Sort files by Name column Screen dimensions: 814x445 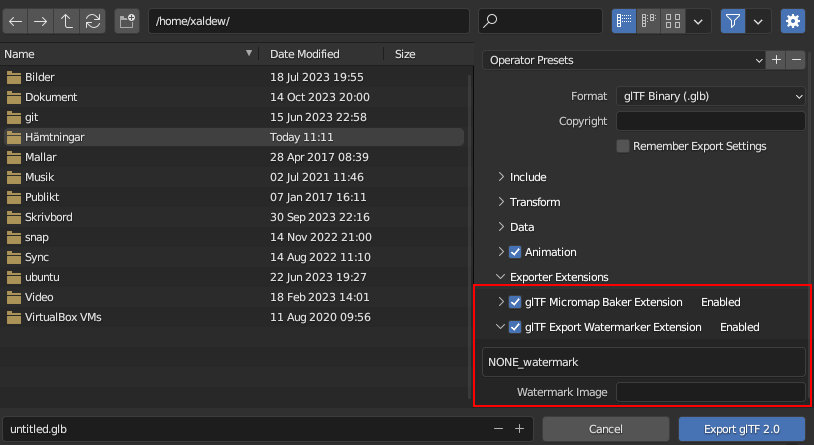coord(128,54)
